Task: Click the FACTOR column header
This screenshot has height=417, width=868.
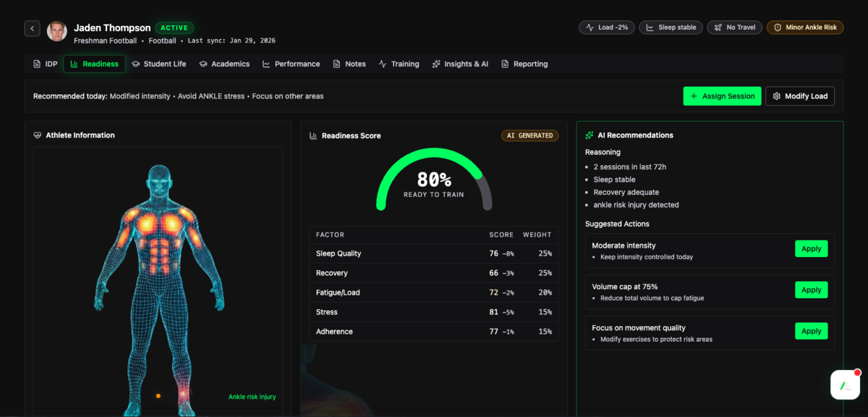Action: pyautogui.click(x=330, y=235)
